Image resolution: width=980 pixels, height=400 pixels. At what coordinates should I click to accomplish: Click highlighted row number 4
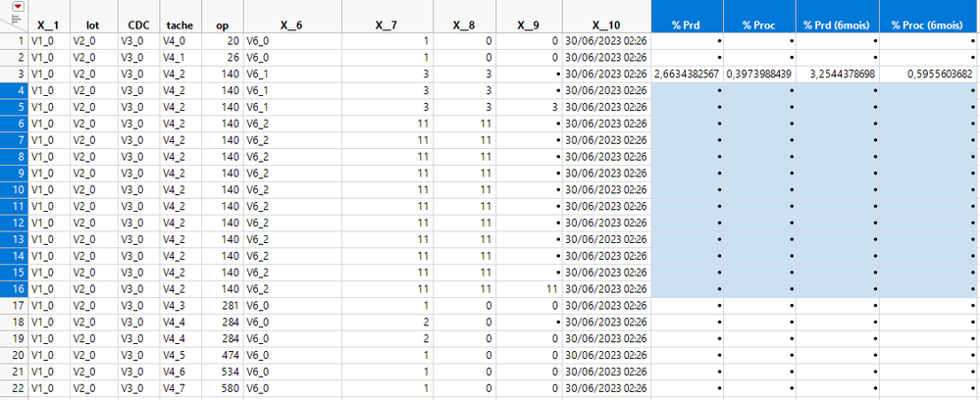[x=15, y=90]
